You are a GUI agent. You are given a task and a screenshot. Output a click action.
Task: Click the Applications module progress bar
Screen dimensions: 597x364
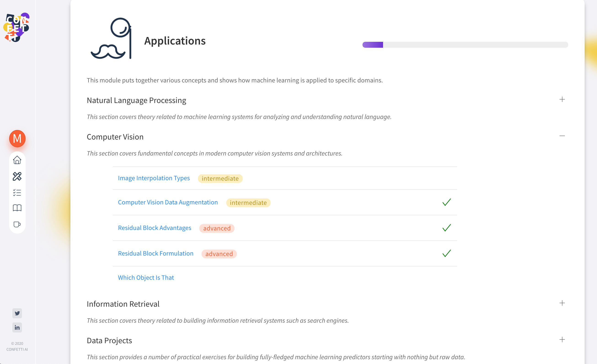click(465, 45)
